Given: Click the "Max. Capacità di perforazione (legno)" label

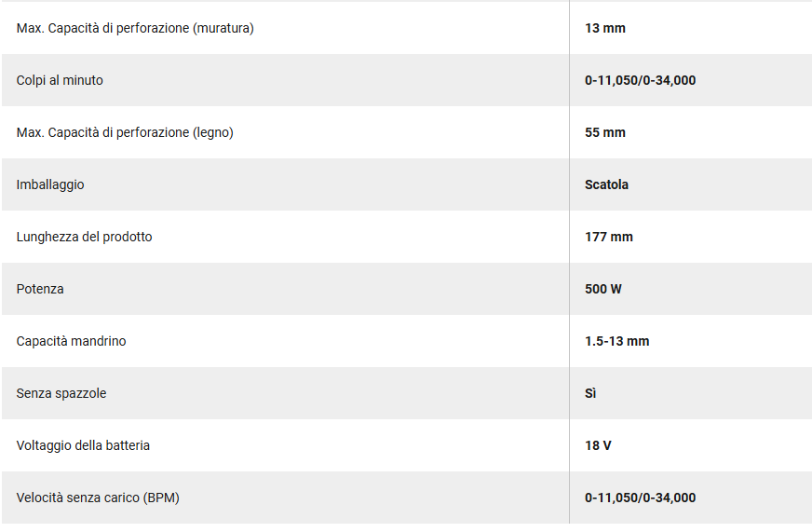Looking at the screenshot, I should [x=125, y=132].
